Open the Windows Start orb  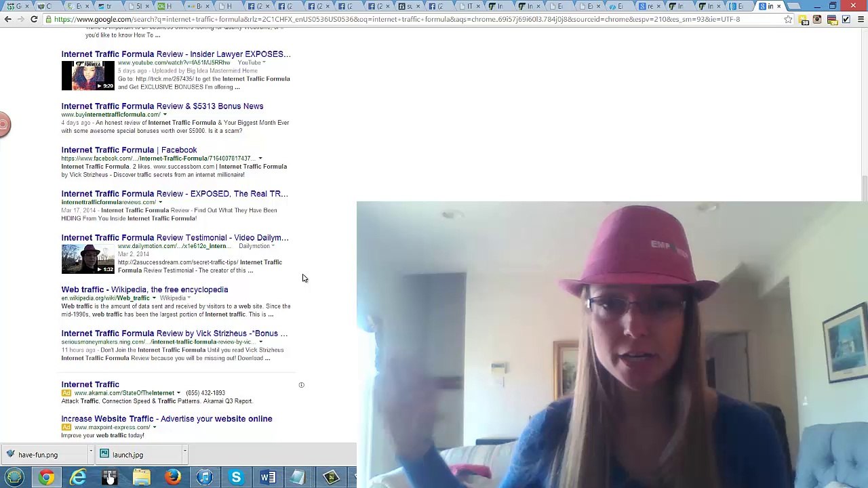14,478
